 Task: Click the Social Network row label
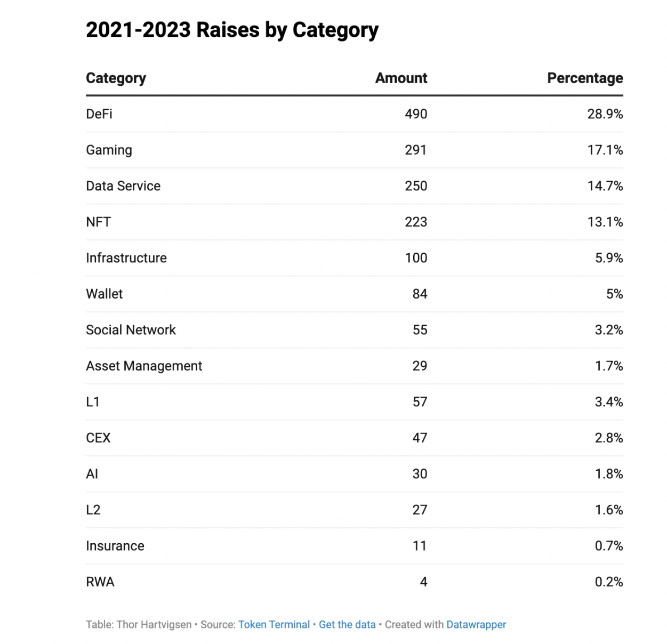click(x=131, y=330)
